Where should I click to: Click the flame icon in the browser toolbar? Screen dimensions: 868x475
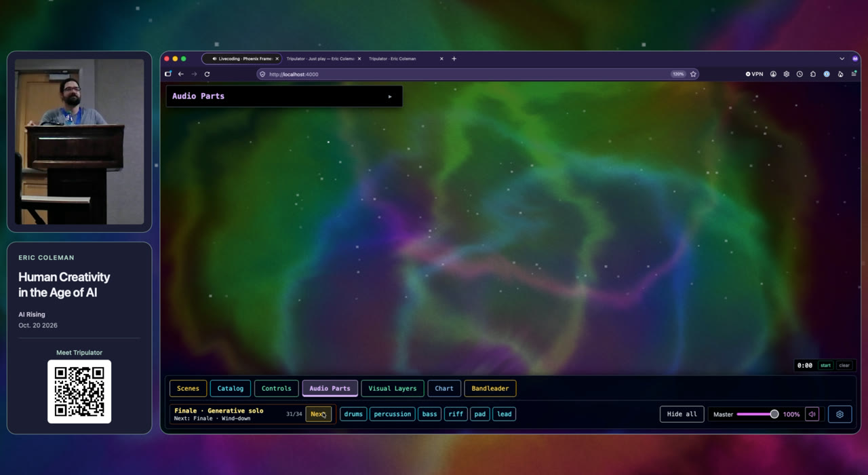[x=840, y=74]
